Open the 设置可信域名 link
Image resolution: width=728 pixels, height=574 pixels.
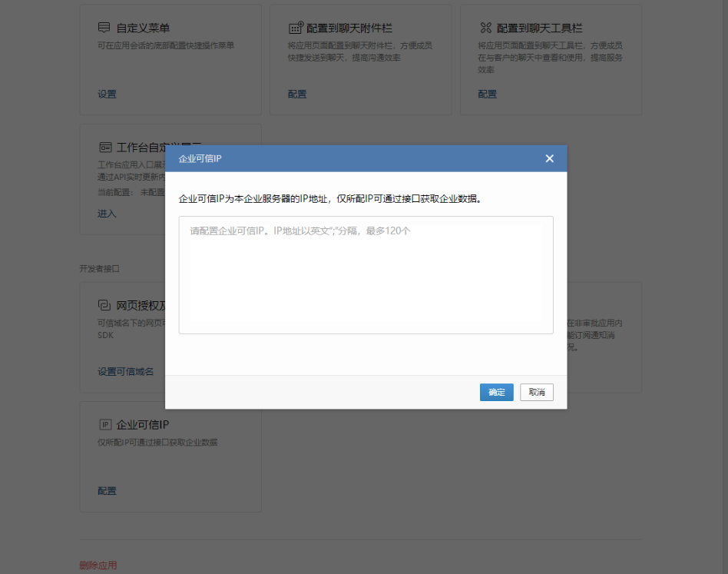pos(125,372)
